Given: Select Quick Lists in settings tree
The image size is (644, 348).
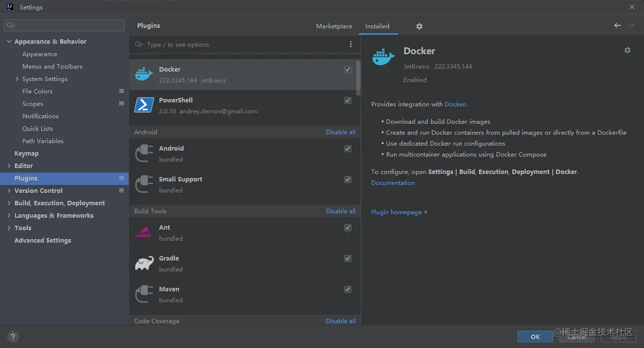Looking at the screenshot, I should (38, 129).
